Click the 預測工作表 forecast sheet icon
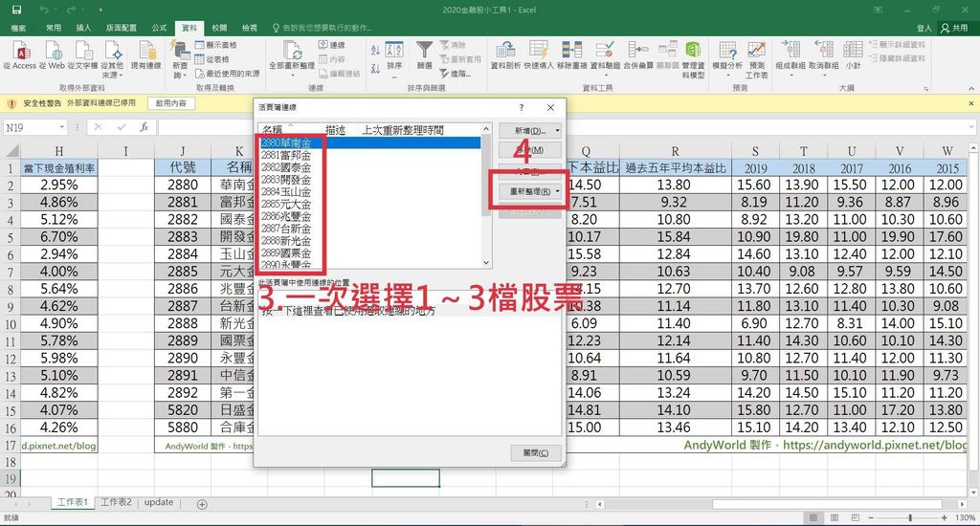Image resolution: width=980 pixels, height=526 pixels. pyautogui.click(x=757, y=50)
